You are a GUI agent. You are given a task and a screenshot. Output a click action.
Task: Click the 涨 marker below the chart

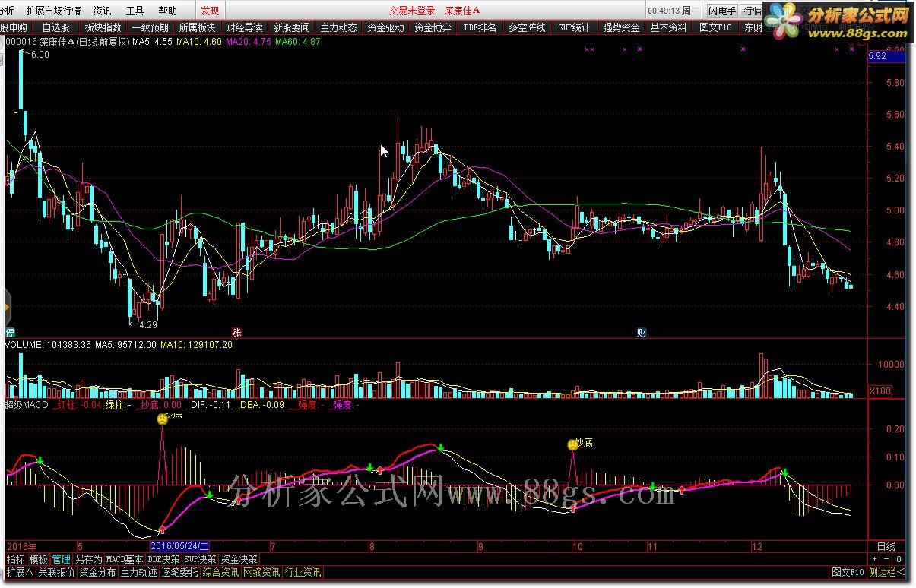click(x=236, y=333)
